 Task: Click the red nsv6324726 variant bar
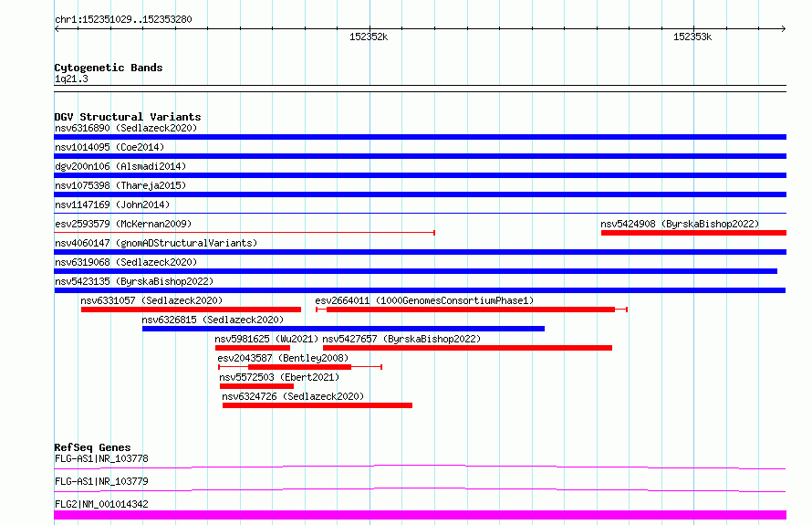pos(317,405)
